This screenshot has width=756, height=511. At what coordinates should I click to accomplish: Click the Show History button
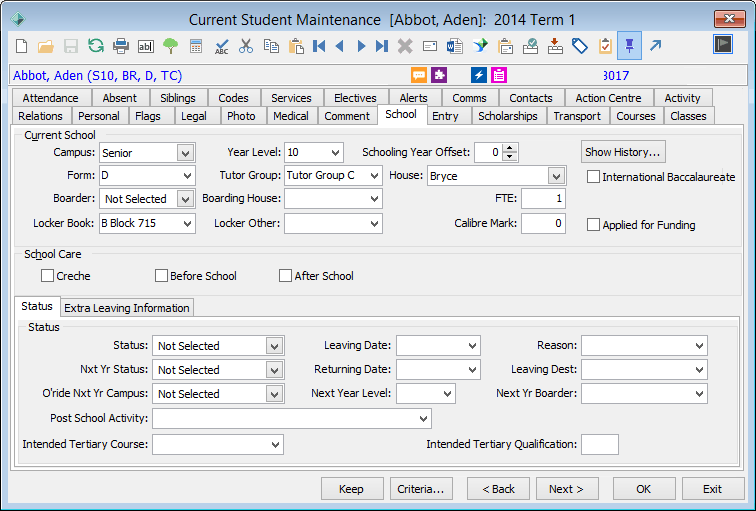pyautogui.click(x=623, y=152)
